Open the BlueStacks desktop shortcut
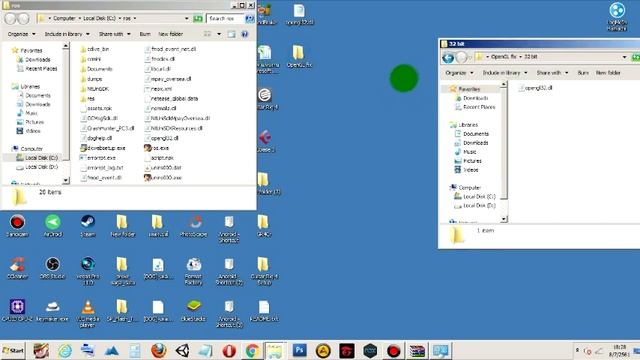This screenshot has height=360, width=640. [x=194, y=311]
